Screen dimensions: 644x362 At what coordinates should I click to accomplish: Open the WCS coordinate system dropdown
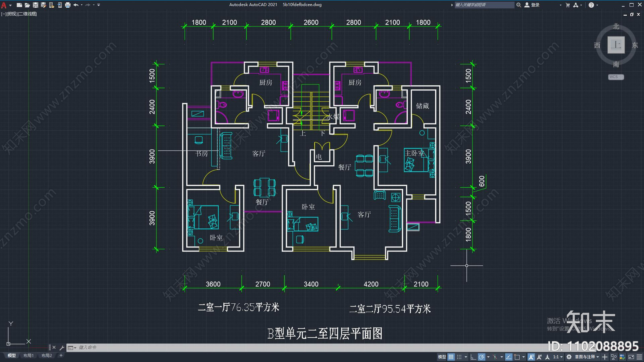click(x=616, y=77)
